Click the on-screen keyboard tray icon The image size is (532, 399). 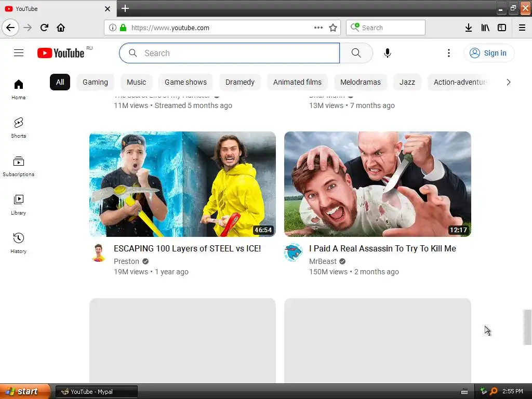tap(464, 392)
